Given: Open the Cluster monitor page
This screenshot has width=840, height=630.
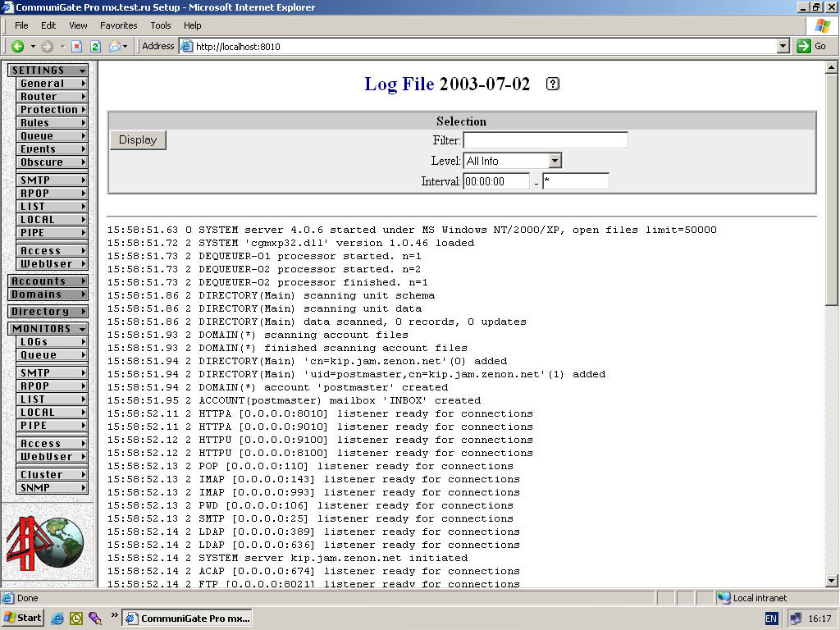Looking at the screenshot, I should [52, 475].
